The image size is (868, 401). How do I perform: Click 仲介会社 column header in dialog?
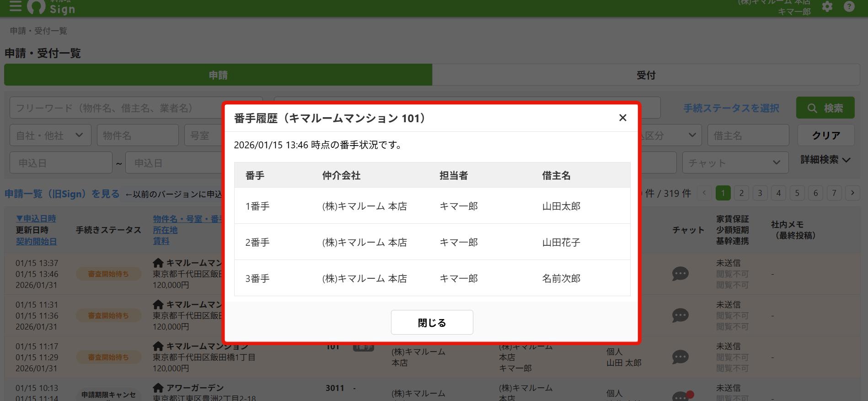[341, 175]
